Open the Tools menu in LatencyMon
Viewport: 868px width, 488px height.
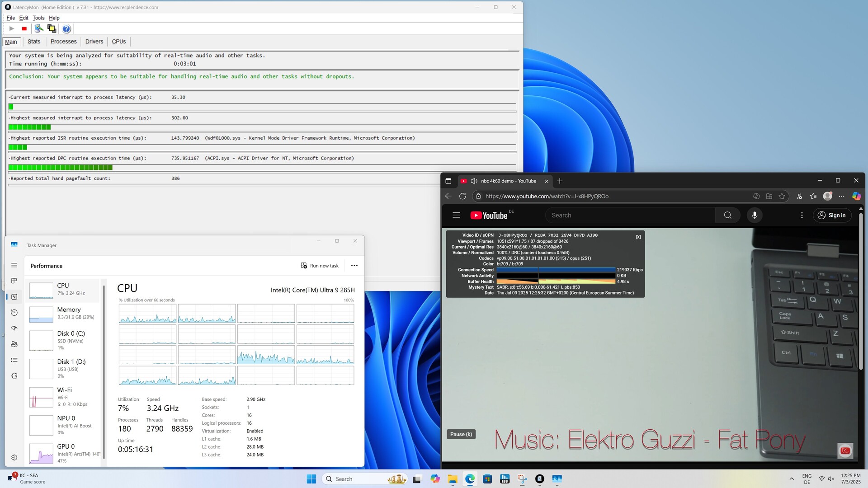[38, 18]
